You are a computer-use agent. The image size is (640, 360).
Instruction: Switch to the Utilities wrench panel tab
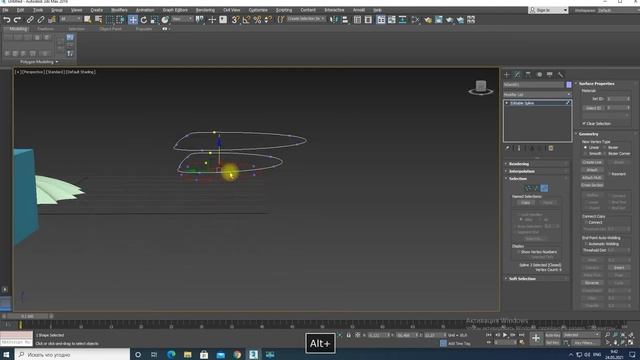pos(560,75)
